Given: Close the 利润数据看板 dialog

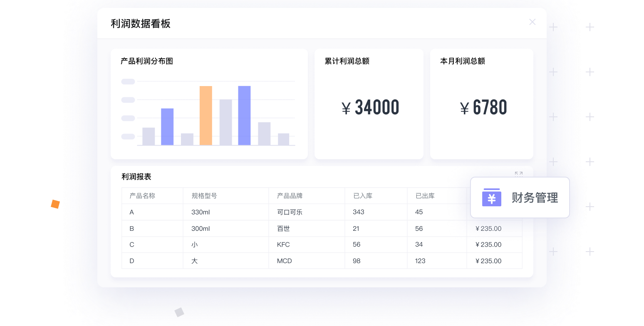Looking at the screenshot, I should point(532,22).
